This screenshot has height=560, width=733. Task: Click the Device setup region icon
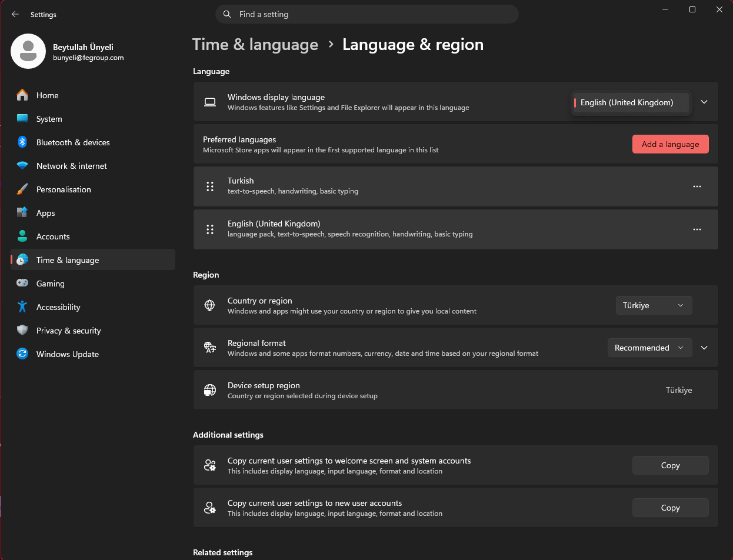pos(210,390)
